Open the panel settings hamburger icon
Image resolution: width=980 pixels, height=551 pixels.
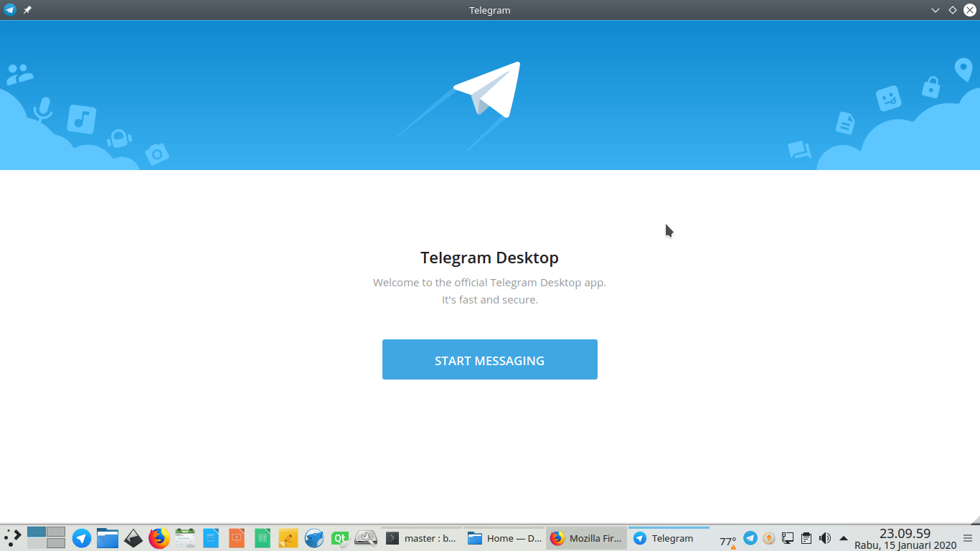point(968,538)
